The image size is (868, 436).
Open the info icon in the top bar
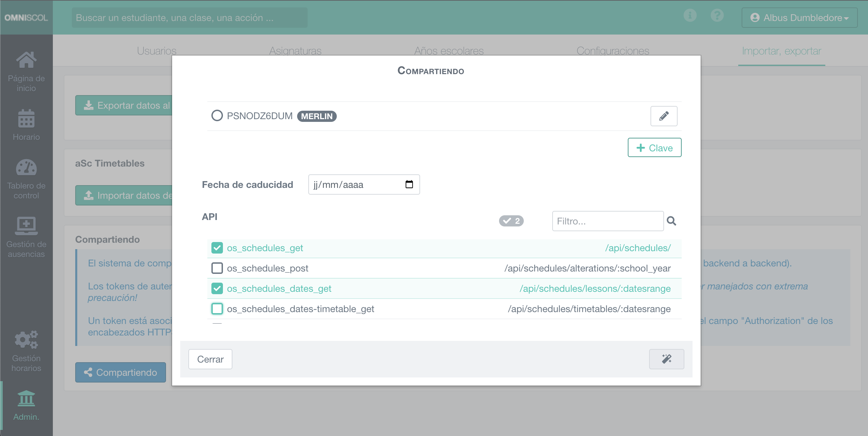690,15
